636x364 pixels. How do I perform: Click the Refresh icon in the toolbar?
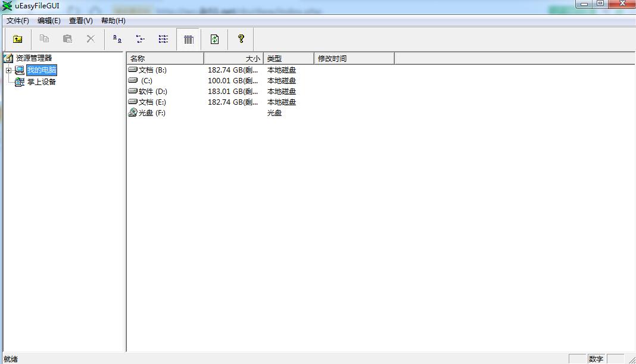[214, 39]
